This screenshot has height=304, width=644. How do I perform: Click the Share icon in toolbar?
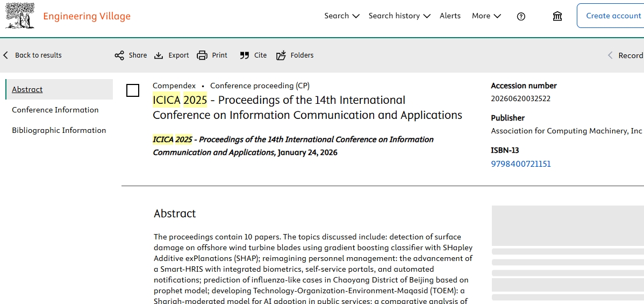click(x=119, y=55)
